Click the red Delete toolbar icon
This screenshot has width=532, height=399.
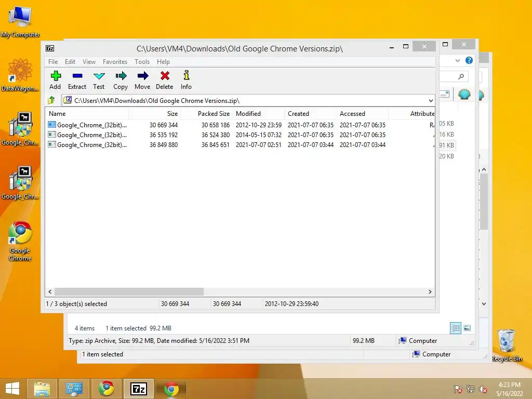tap(165, 80)
